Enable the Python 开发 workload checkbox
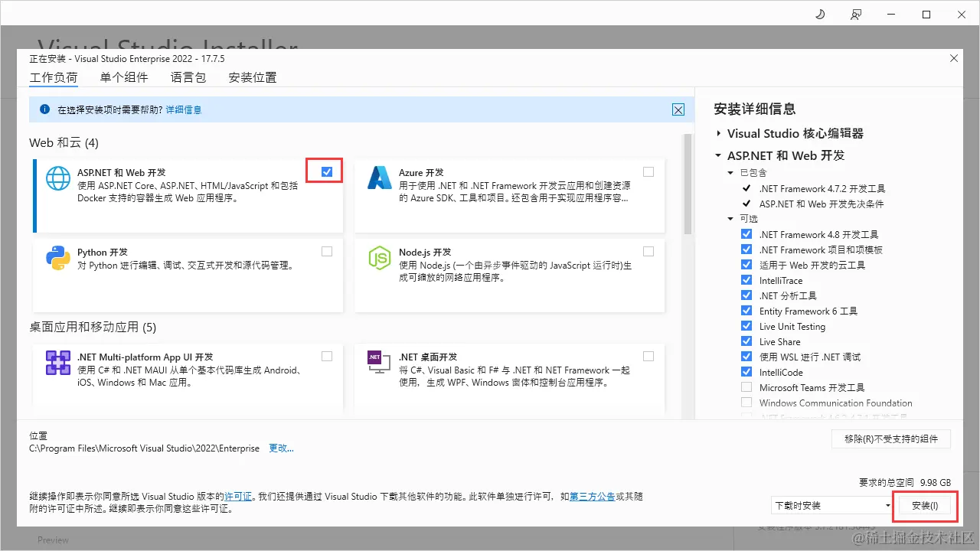The width and height of the screenshot is (980, 551). 327,252
